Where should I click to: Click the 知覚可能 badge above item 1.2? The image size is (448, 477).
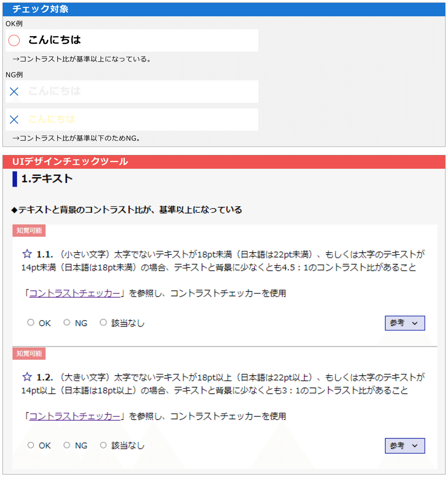point(29,353)
